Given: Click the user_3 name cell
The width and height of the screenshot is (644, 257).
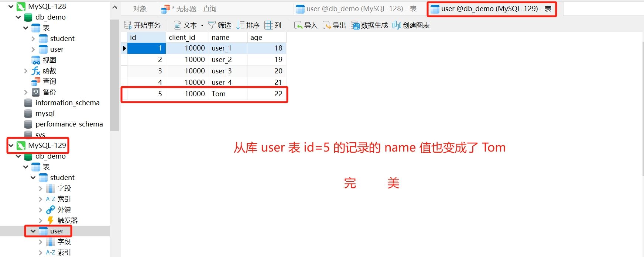Looking at the screenshot, I should 228,71.
